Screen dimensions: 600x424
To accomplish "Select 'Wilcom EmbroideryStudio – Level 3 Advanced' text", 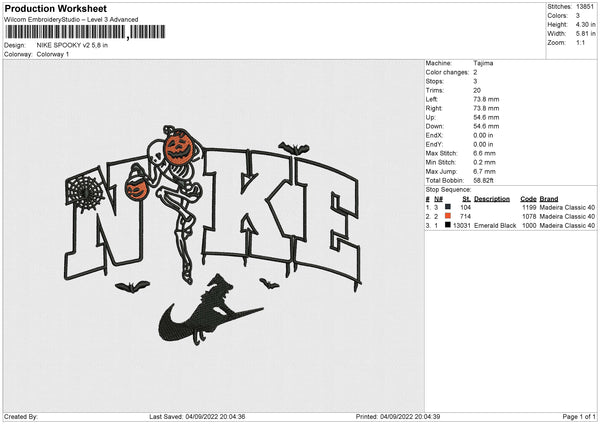I will (71, 20).
